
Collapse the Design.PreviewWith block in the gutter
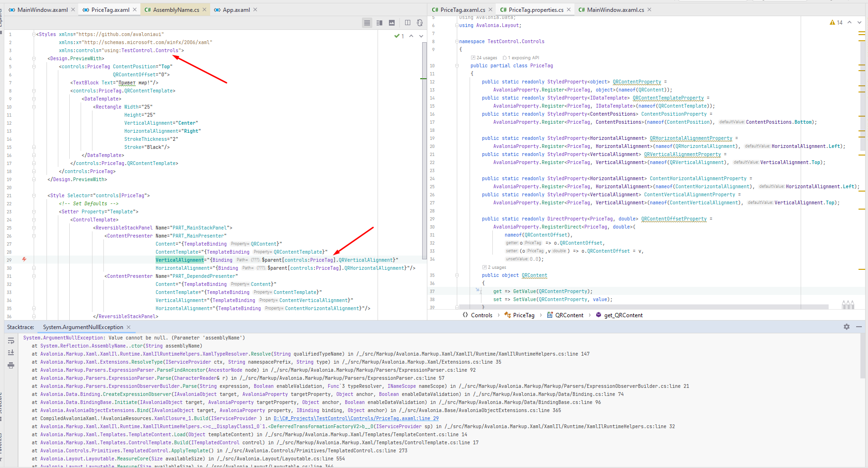pyautogui.click(x=33, y=58)
